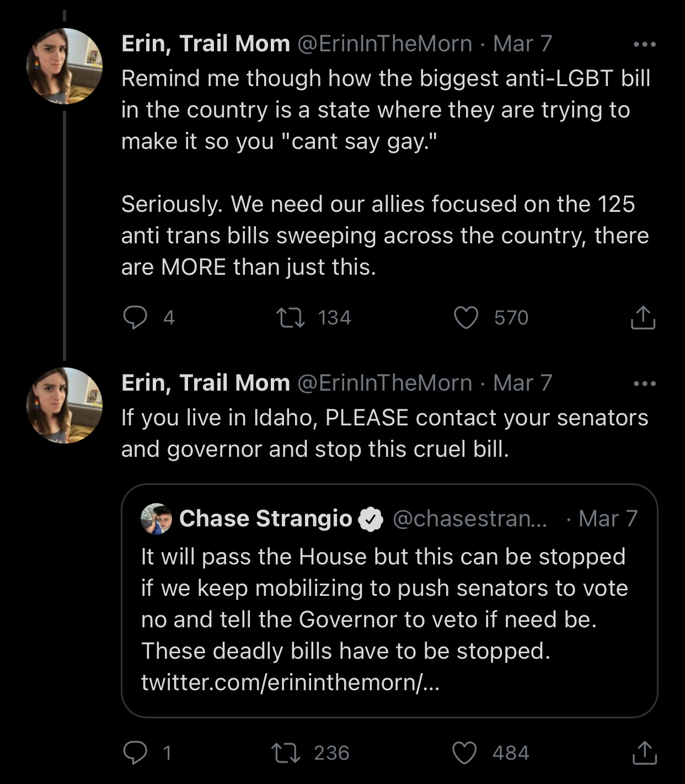685x784 pixels.
Task: Open Erin's profile picture on first tweet
Action: pyautogui.click(x=65, y=66)
